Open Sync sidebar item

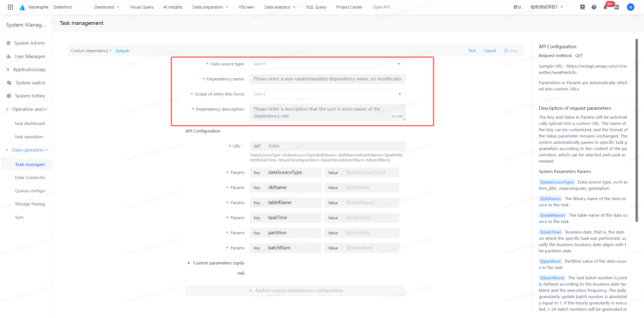click(x=19, y=217)
